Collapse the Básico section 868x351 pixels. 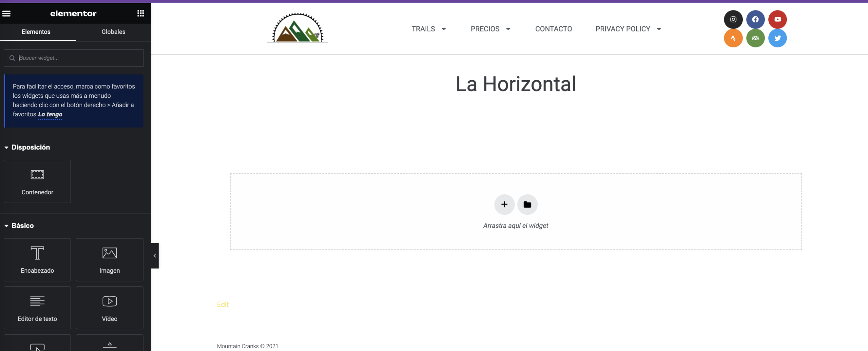(19, 226)
